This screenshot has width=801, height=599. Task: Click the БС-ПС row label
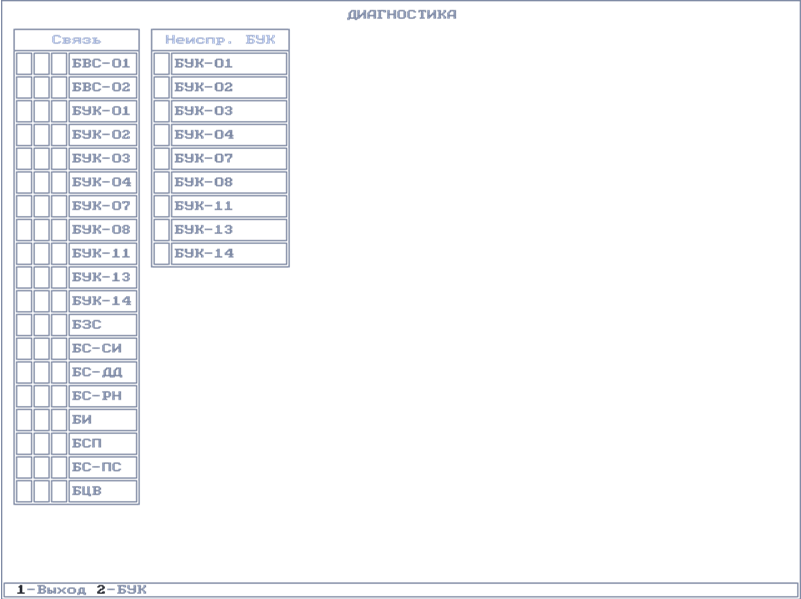(103, 467)
